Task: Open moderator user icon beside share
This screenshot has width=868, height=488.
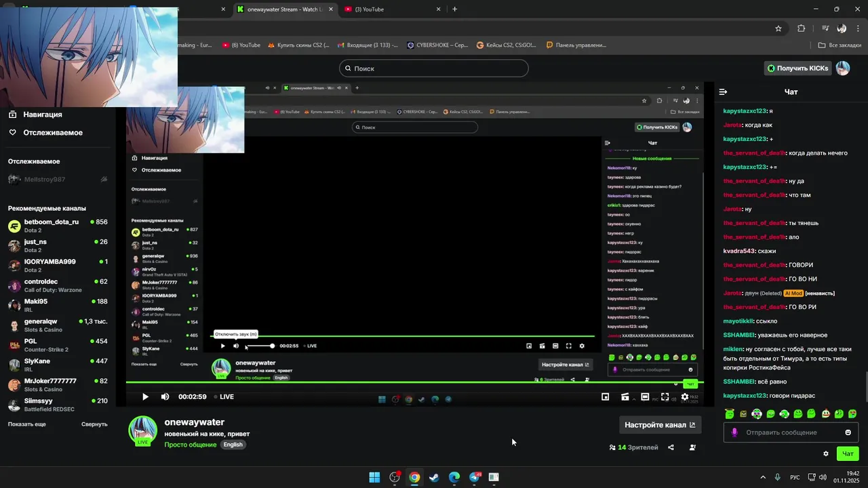Action: point(692,447)
